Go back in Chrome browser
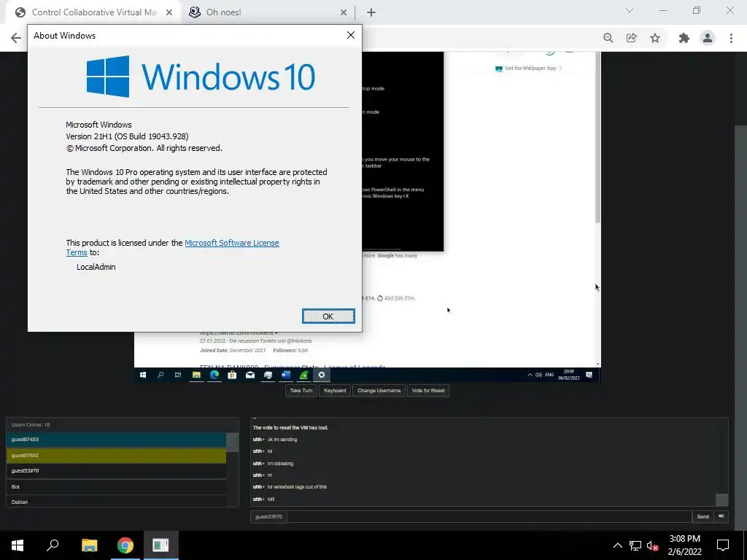The image size is (747, 560). click(x=16, y=38)
